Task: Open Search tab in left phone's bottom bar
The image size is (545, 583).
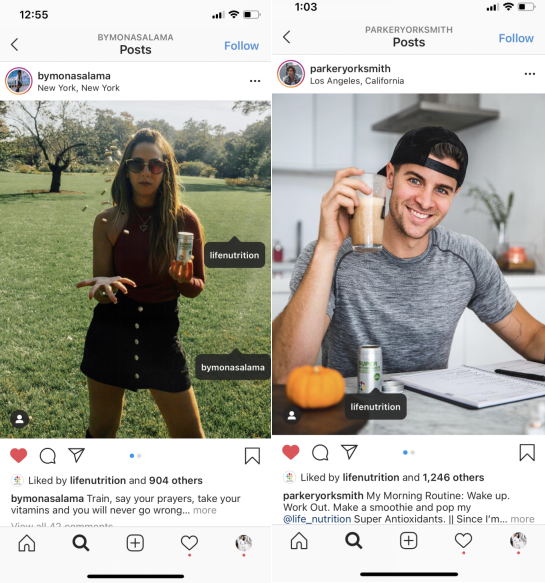Action: [x=81, y=543]
